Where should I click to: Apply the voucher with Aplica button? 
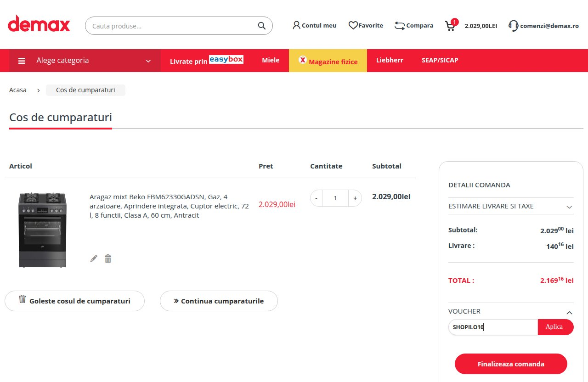555,327
